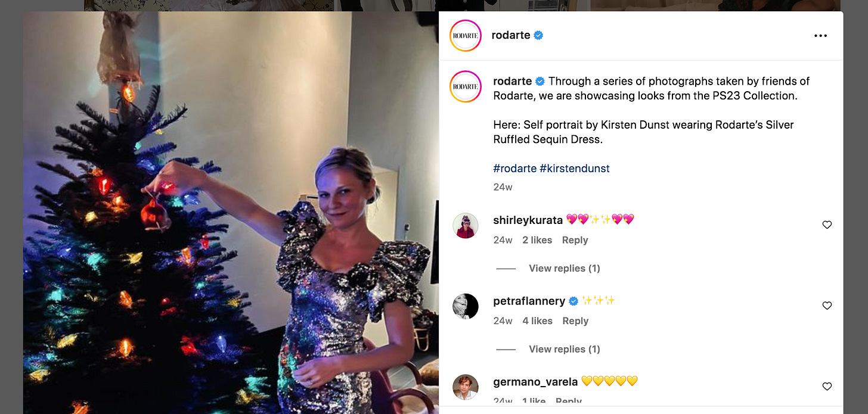This screenshot has width=868, height=414.
Task: Like shirleykurata's comment with heart icon
Action: [x=827, y=225]
